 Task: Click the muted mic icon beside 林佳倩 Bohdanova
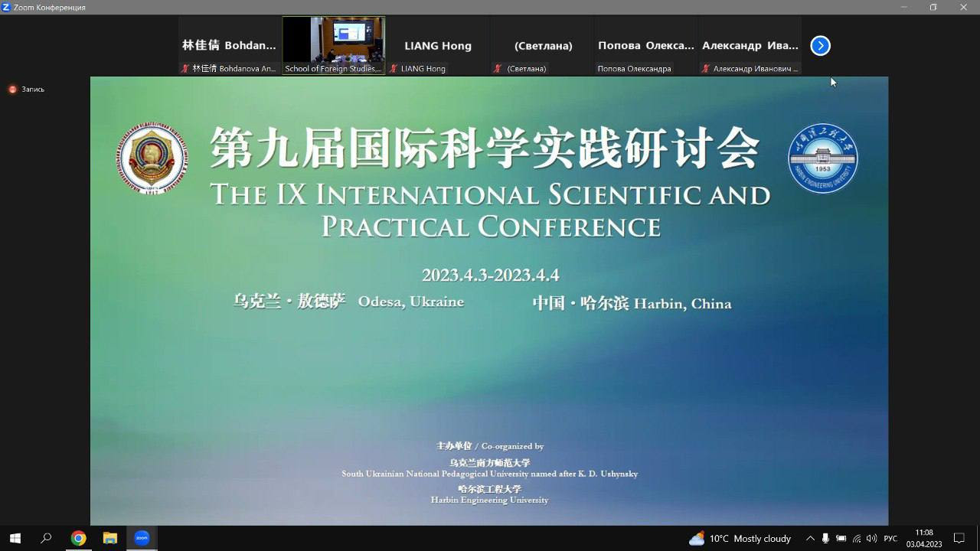pos(185,69)
